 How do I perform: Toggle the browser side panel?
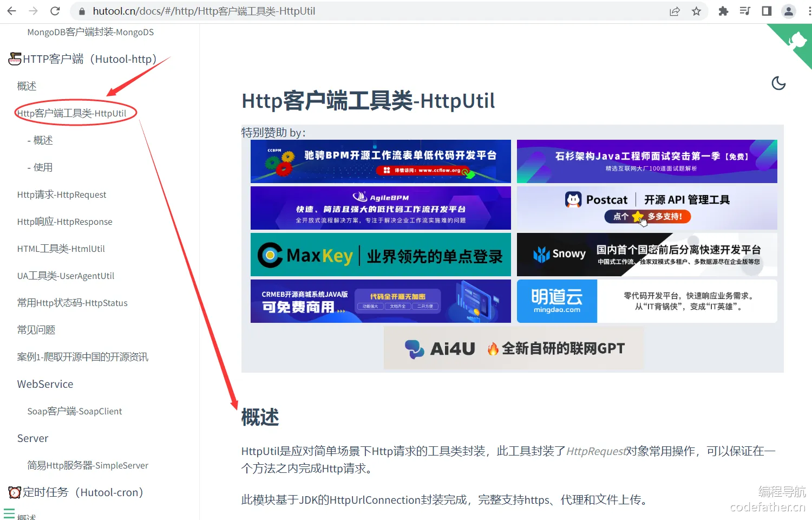767,11
